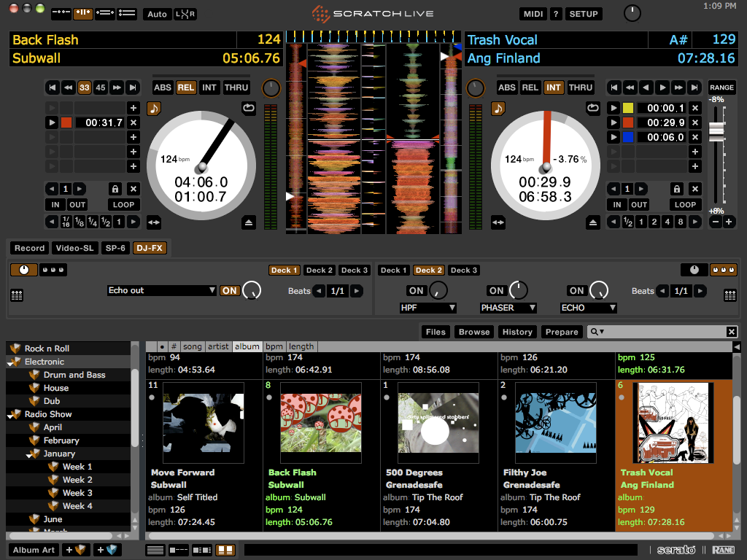Click the help question mark button
The width and height of the screenshot is (747, 560).
coord(556,14)
